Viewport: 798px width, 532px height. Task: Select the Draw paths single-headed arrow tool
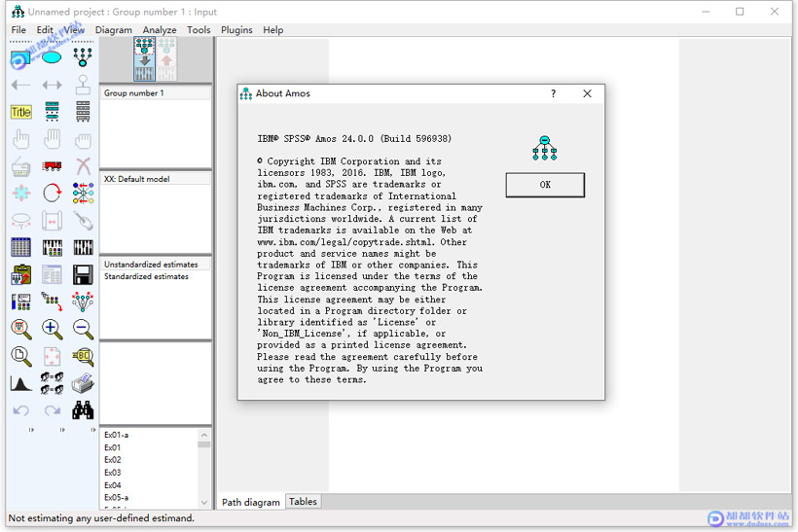[x=20, y=85]
